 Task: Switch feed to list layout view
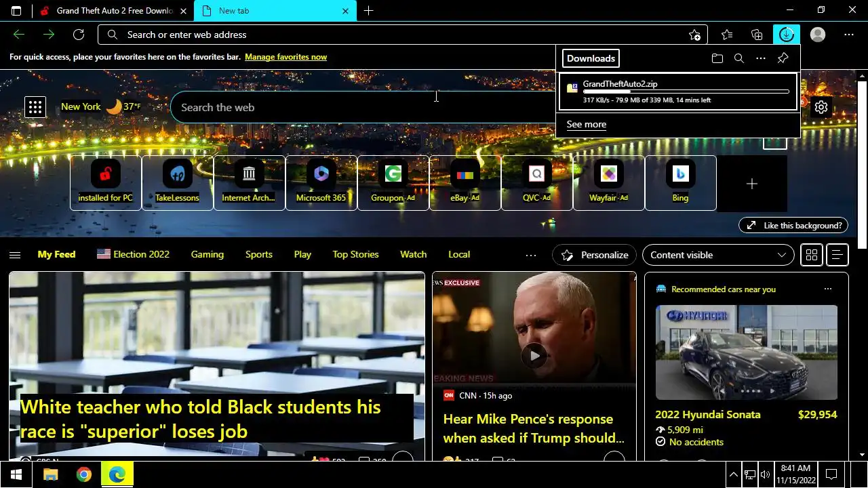[837, 255]
